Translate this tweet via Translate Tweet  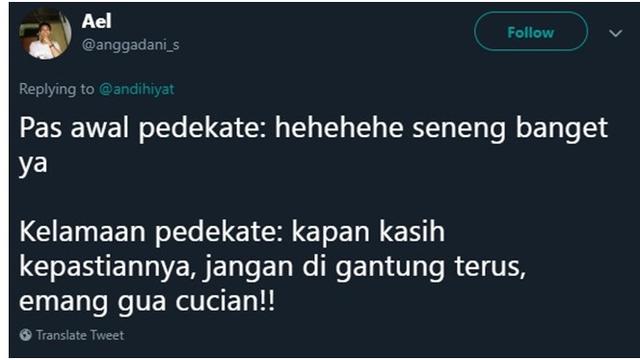(x=72, y=335)
